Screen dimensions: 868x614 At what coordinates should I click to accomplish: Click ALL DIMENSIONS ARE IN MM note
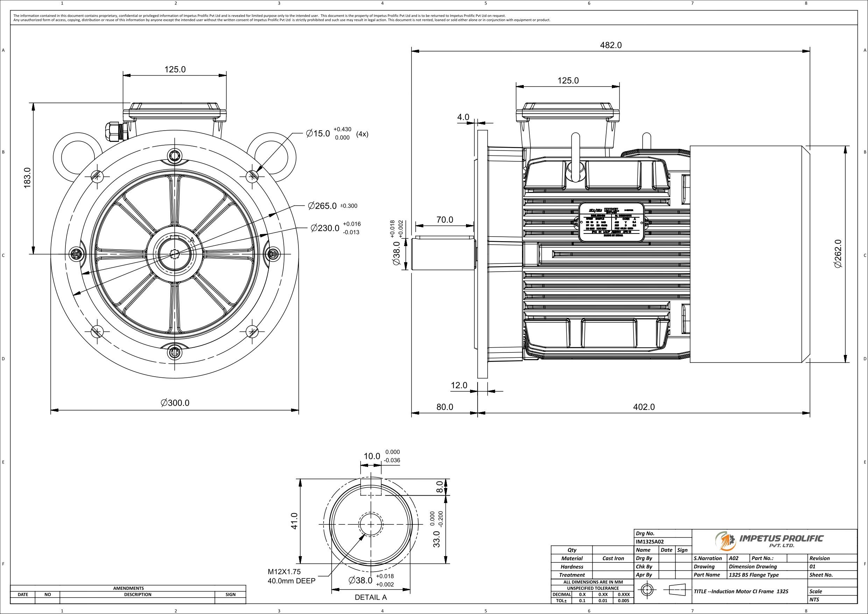click(593, 582)
